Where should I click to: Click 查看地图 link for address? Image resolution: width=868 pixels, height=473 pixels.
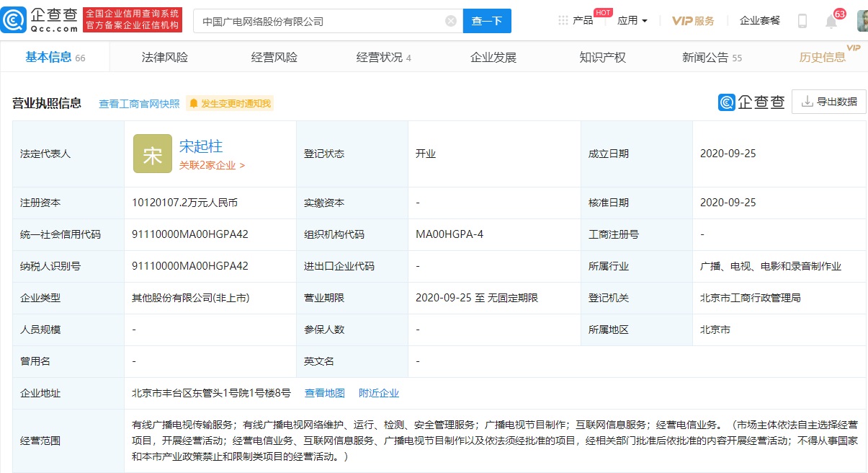coord(325,393)
